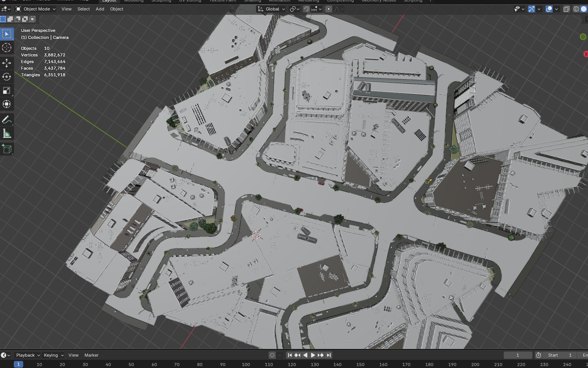Click the Triangles count 6,351,918
Viewport: 588px width, 368px height.
[x=55, y=75]
